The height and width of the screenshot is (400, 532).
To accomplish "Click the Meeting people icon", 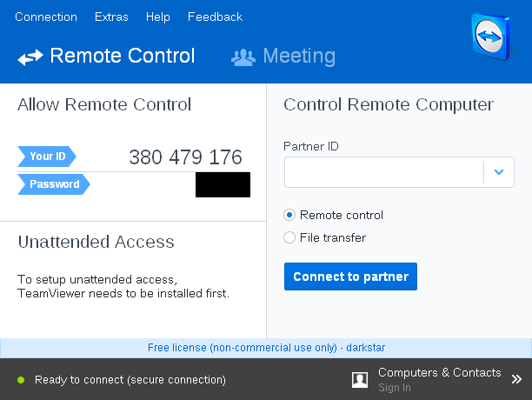I will [x=243, y=57].
